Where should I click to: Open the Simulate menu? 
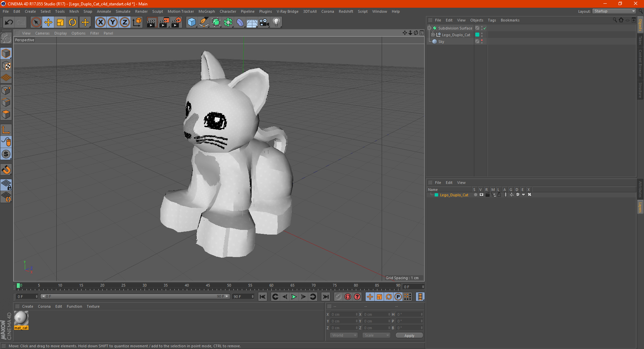123,11
